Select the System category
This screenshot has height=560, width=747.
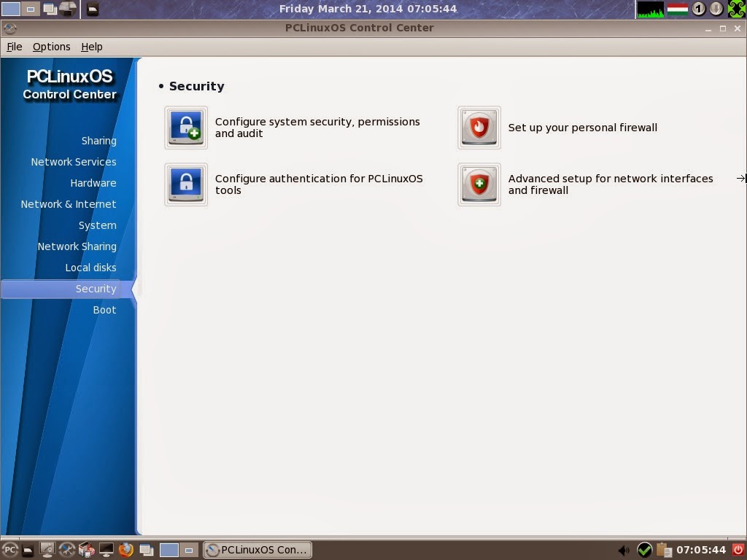[x=97, y=225]
